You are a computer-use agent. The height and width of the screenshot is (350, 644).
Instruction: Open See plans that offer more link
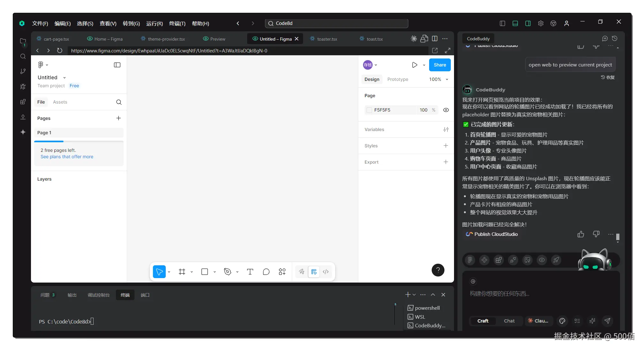[67, 157]
